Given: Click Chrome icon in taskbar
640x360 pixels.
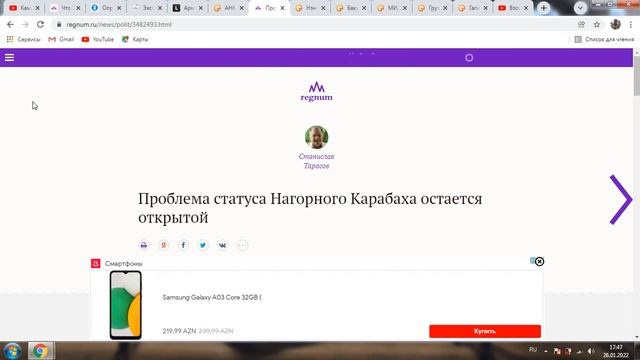Looking at the screenshot, I should point(40,351).
